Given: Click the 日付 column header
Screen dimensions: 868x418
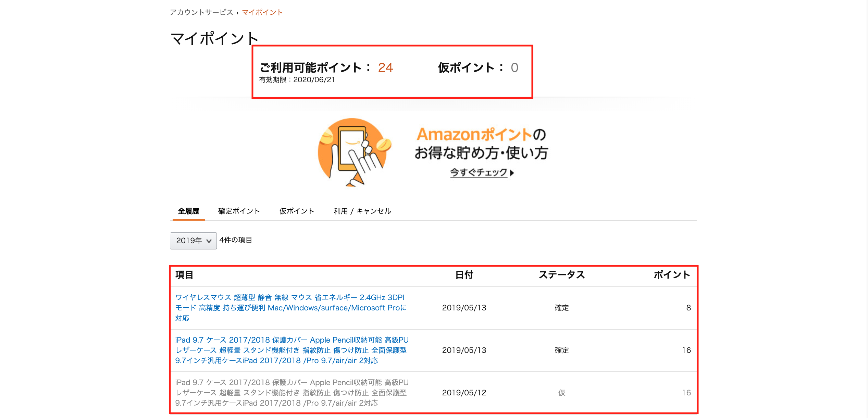Looking at the screenshot, I should (464, 275).
